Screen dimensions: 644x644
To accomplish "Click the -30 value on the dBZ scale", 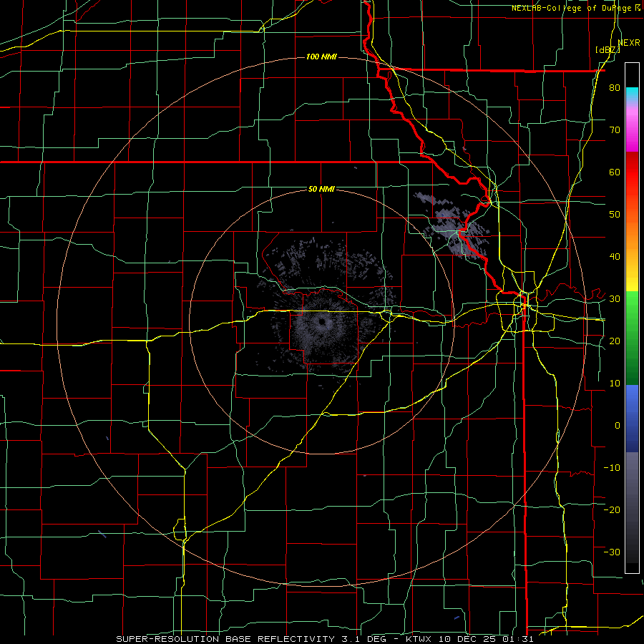I will (x=612, y=552).
